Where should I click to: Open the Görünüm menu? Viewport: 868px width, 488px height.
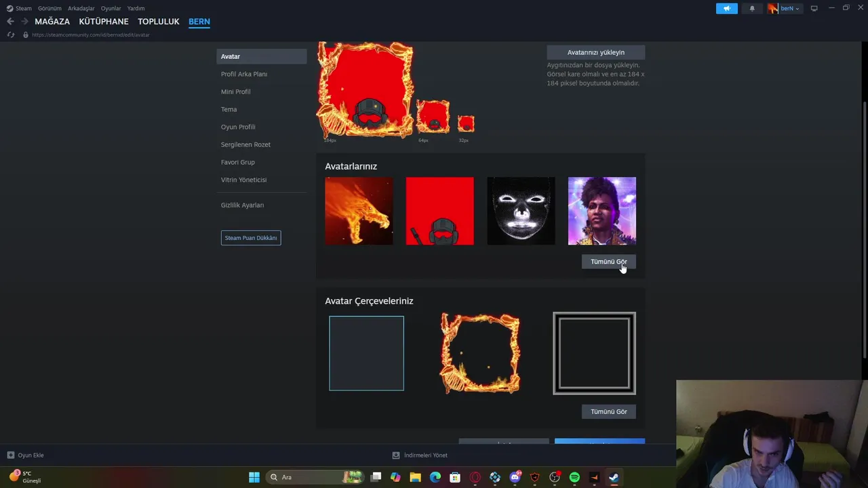[x=50, y=8]
